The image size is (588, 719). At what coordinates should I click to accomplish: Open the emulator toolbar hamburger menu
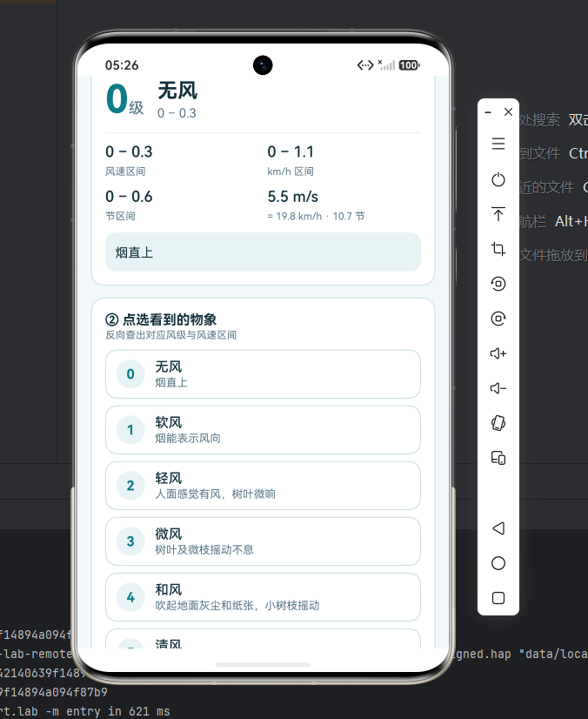(x=498, y=144)
